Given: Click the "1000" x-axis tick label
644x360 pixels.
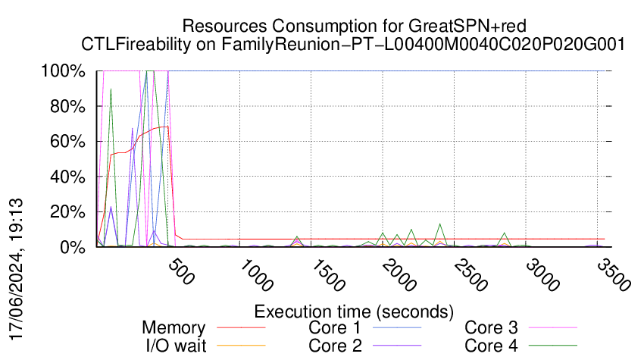Looking at the screenshot, I should [x=255, y=275].
